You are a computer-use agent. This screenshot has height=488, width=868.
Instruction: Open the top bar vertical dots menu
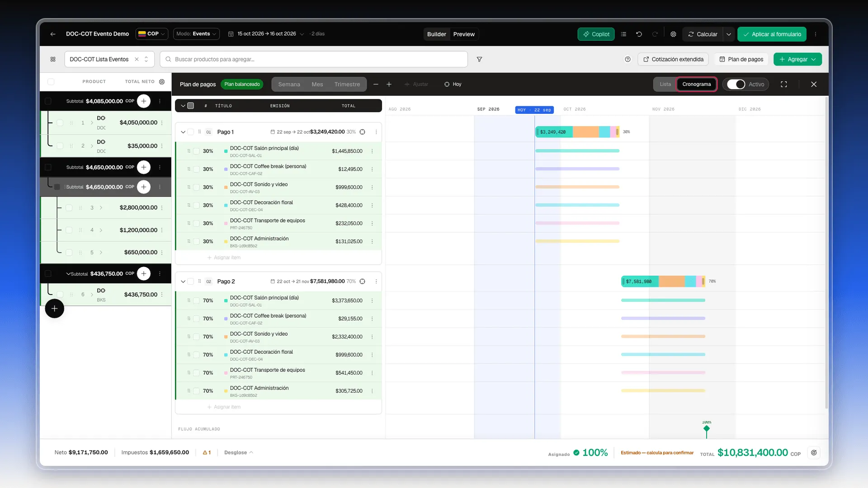(x=816, y=34)
